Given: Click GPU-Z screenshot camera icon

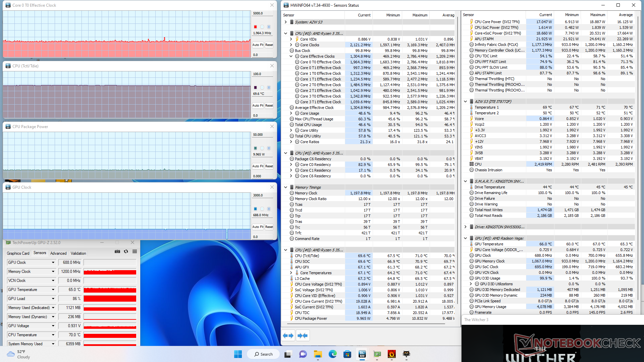Looking at the screenshot, I should [117, 251].
